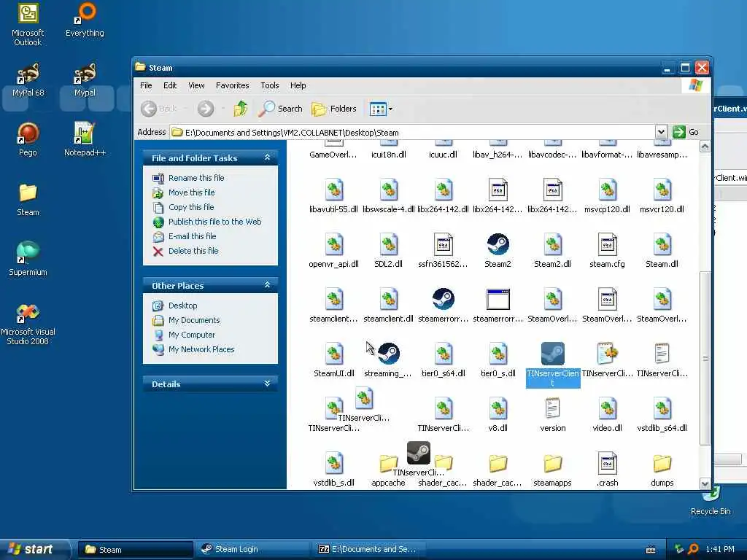The image size is (747, 560).
Task: Open Supermium desktop shortcut
Action: pos(28,259)
